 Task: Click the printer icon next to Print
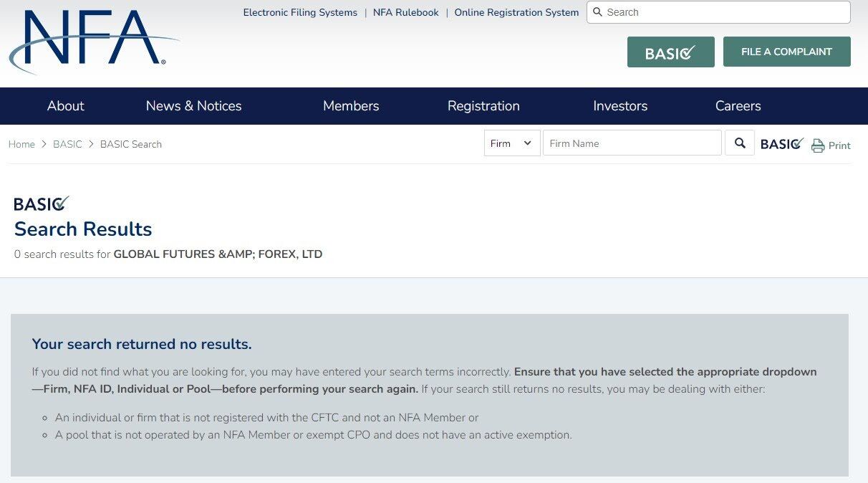tap(818, 145)
